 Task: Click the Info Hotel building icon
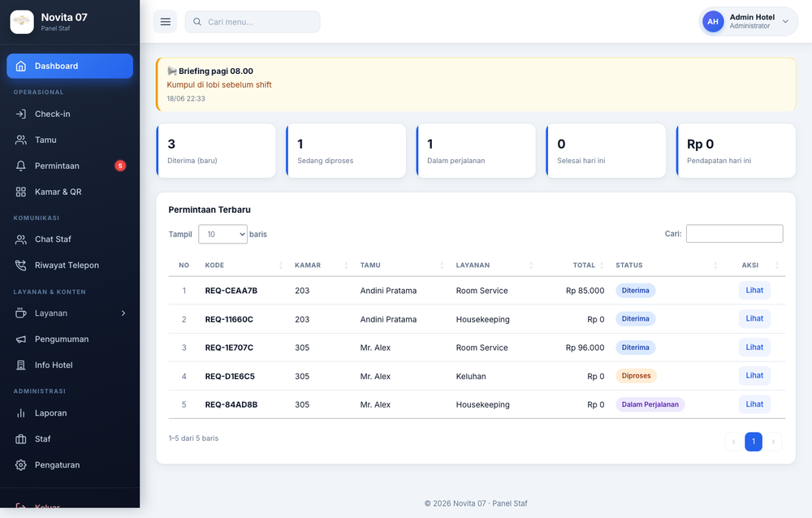(21, 365)
